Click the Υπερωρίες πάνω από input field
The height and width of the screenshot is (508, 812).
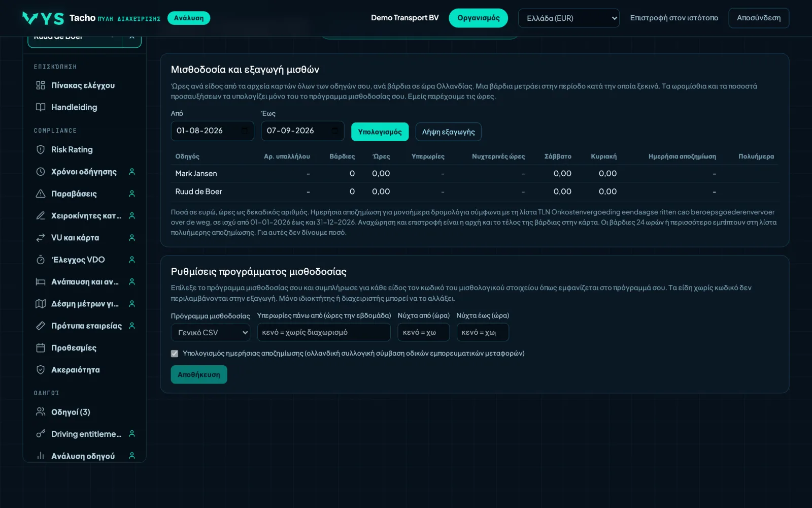324,332
